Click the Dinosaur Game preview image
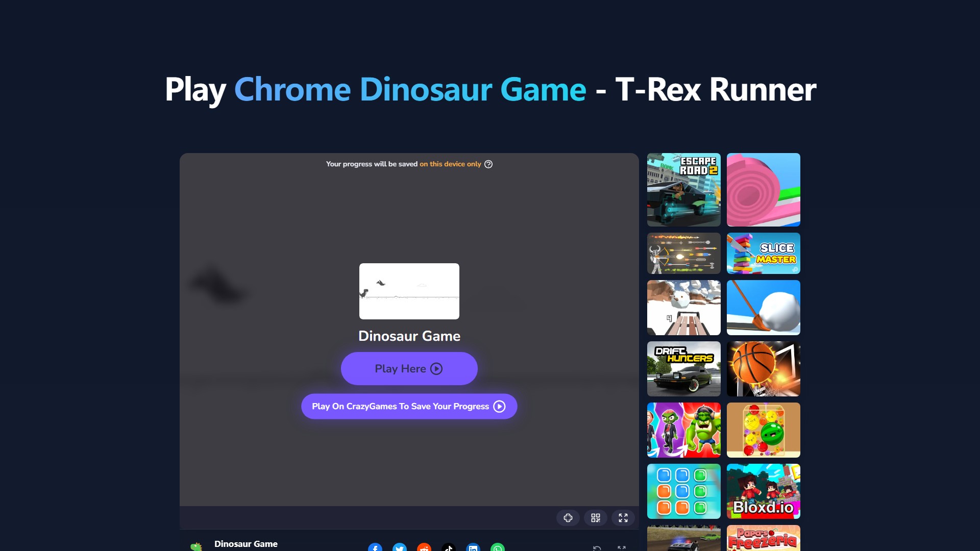Image resolution: width=980 pixels, height=551 pixels. [409, 291]
